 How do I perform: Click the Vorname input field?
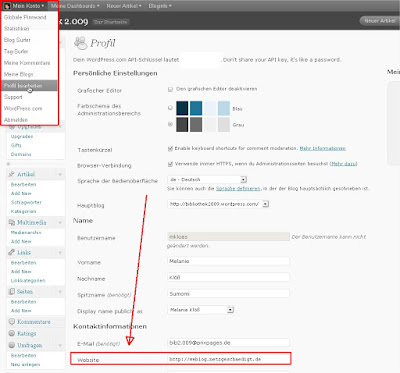pos(228,261)
